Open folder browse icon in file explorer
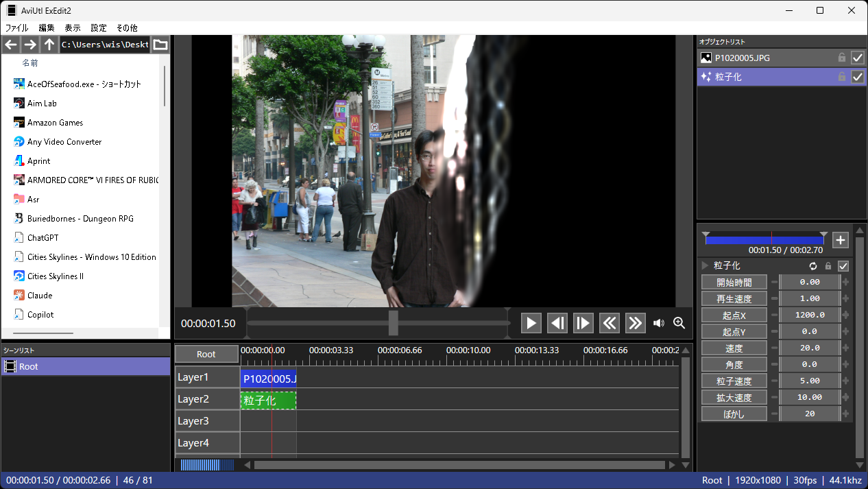 [160, 45]
